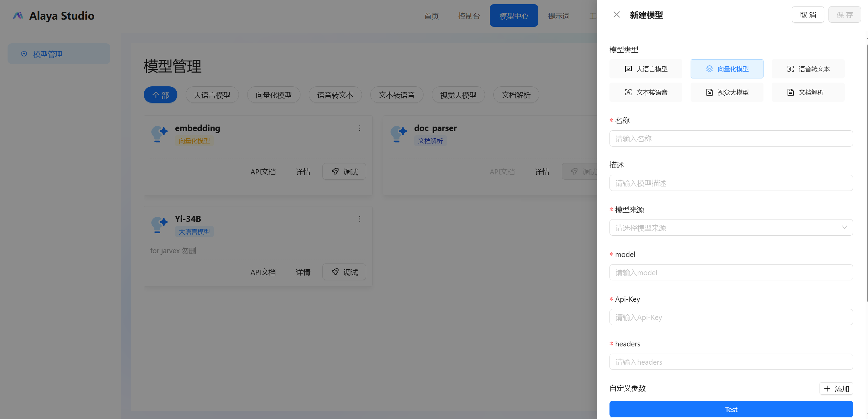Viewport: 868px width, 419px height.
Task: Click the plus 添加 custom parameter button
Action: (836, 389)
